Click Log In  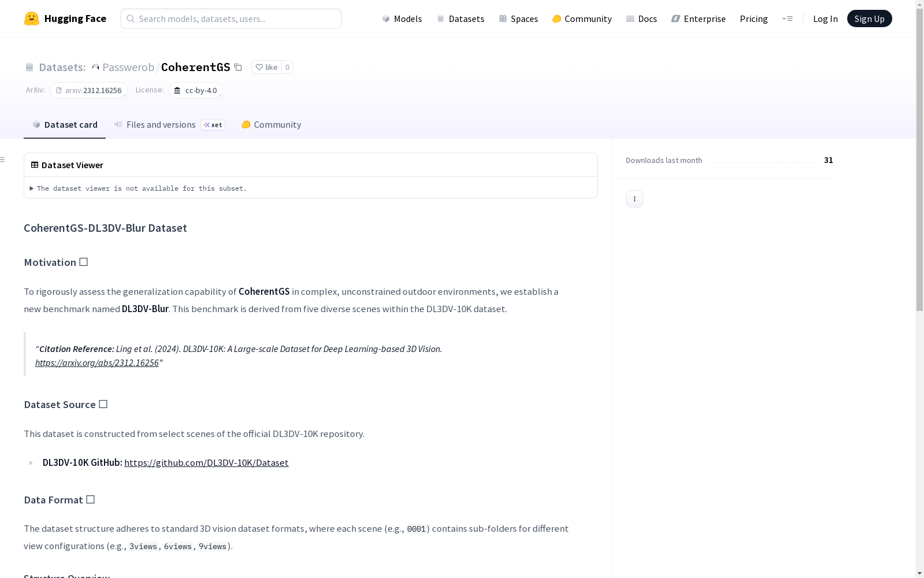coord(825,18)
